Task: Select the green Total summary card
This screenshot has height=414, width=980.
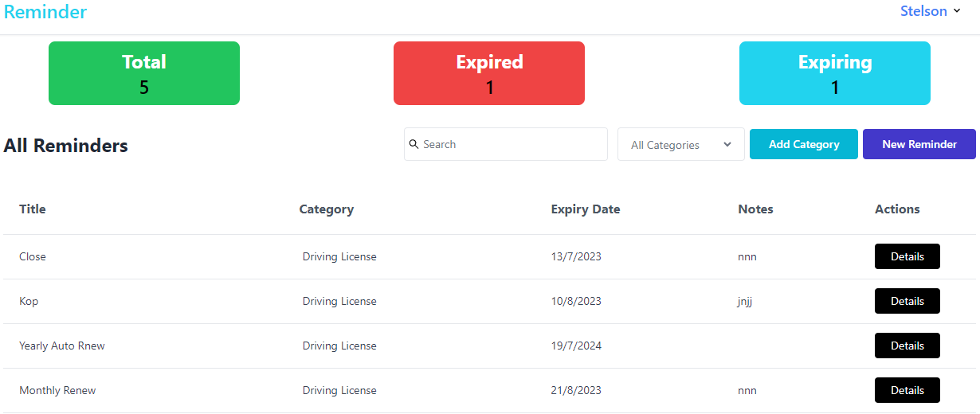Action: pyautogui.click(x=144, y=73)
